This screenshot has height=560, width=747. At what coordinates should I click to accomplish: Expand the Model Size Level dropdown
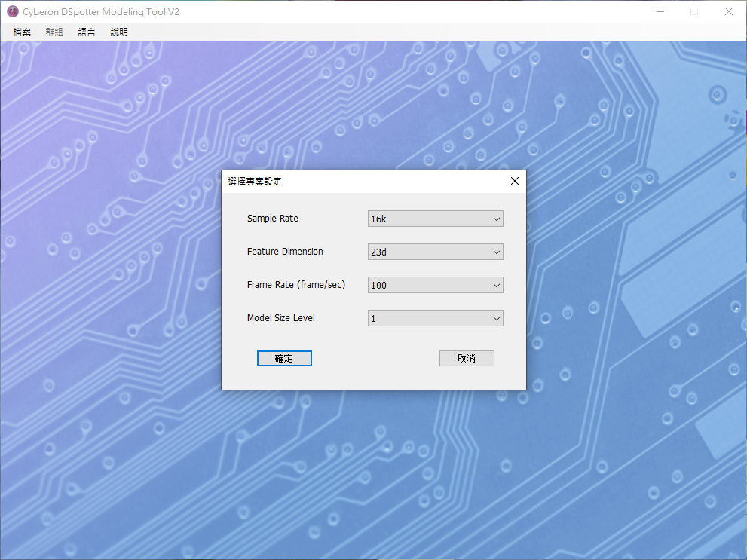pyautogui.click(x=435, y=318)
